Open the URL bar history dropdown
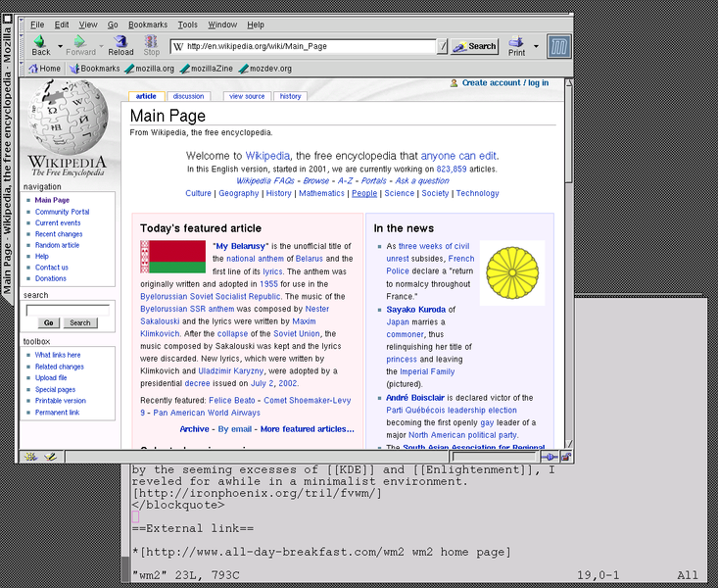The height and width of the screenshot is (588, 718). 442,46
